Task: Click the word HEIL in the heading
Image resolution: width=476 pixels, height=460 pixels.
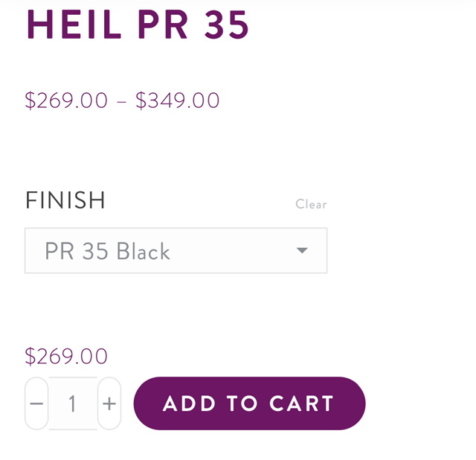Action: (74, 25)
